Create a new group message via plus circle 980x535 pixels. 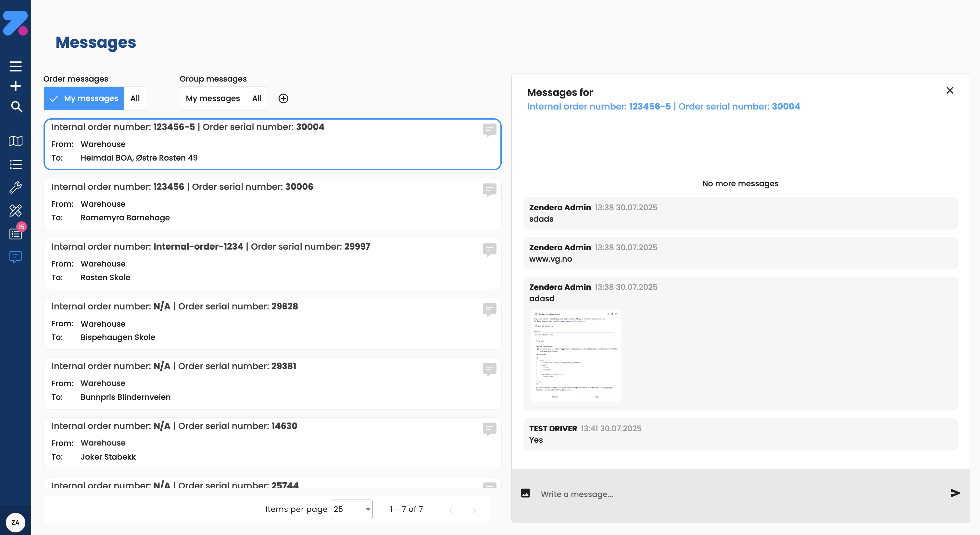[x=283, y=98]
